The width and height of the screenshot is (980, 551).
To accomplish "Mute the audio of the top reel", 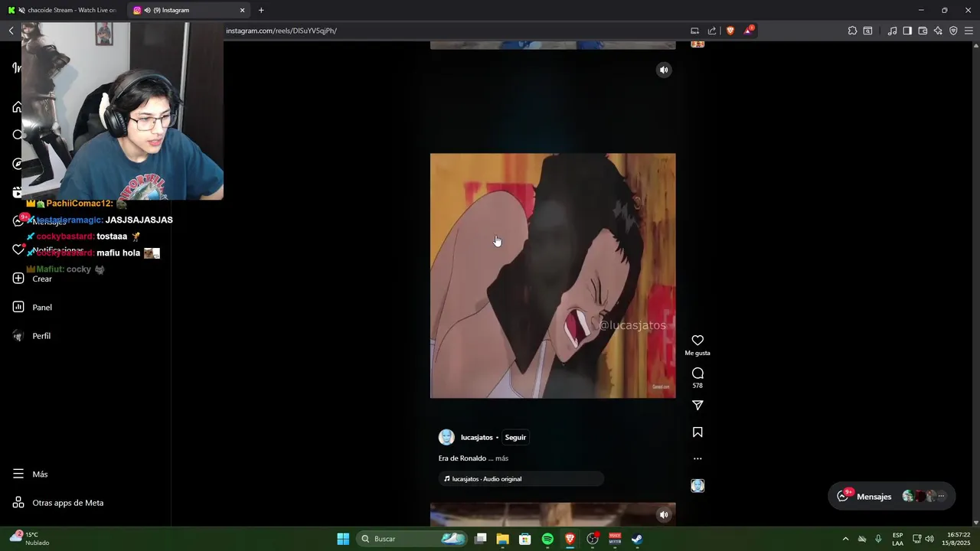I will click(x=664, y=70).
